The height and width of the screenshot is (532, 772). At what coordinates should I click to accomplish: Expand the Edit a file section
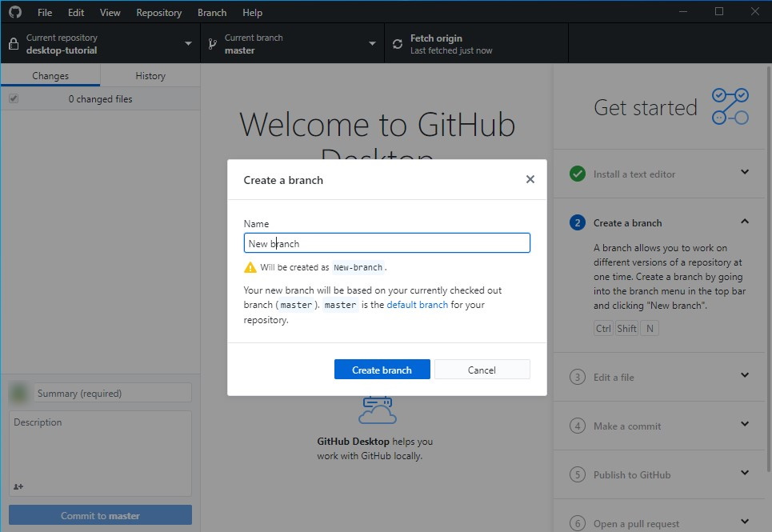[745, 377]
